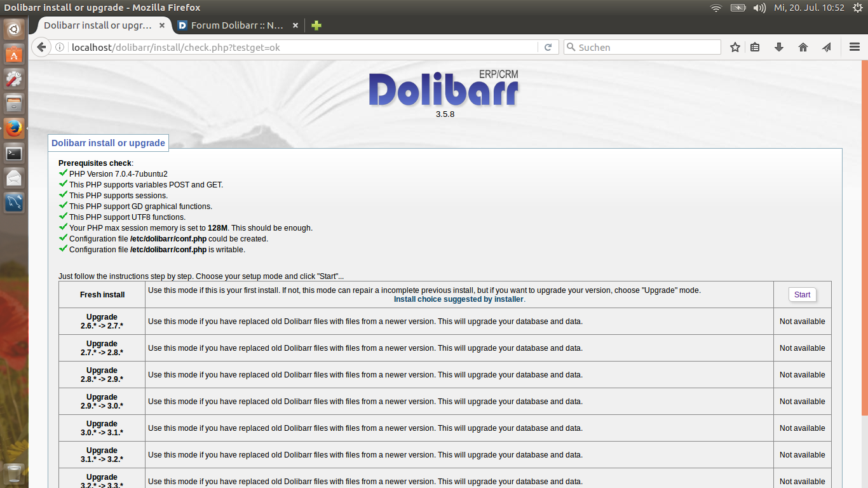868x488 pixels.
Task: Open the clock showing Mi, 20. Jul. 10:52
Action: point(809,8)
